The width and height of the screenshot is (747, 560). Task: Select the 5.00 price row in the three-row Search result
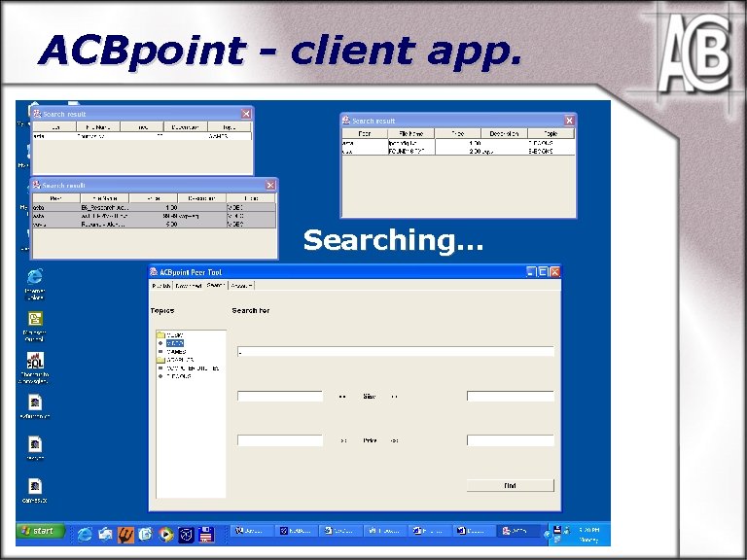154,224
